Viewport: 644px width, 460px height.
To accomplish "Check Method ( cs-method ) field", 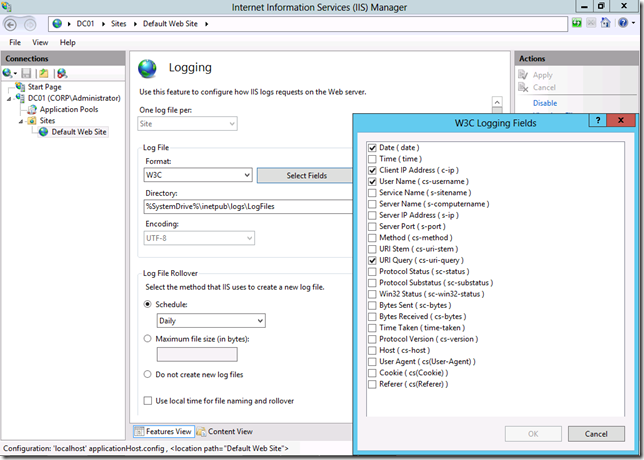I will click(372, 238).
